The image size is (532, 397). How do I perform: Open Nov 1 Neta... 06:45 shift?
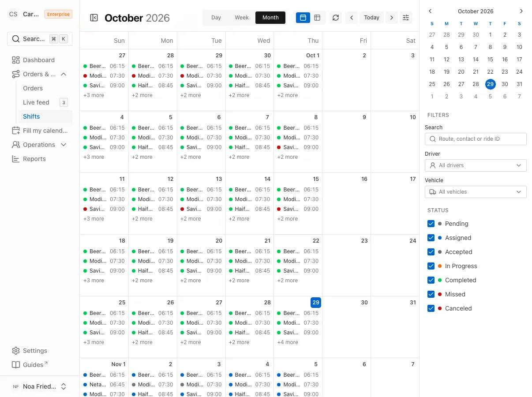(x=104, y=385)
